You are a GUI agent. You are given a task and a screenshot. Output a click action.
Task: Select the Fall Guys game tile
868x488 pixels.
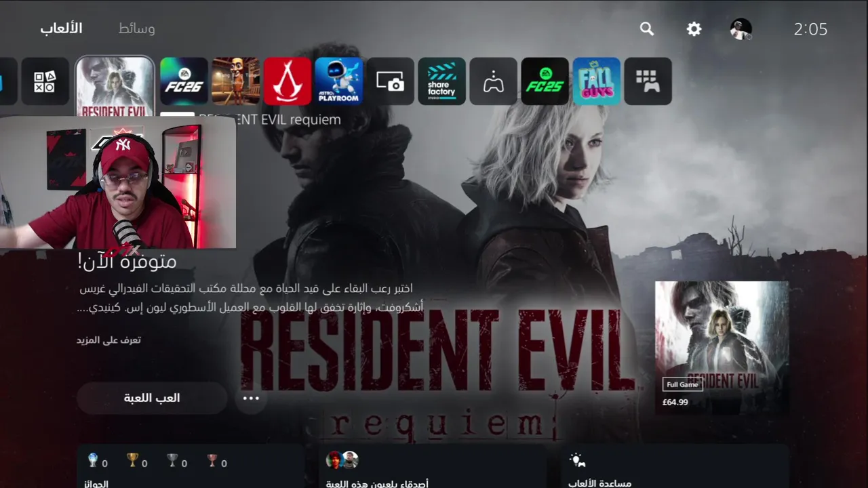(x=597, y=81)
